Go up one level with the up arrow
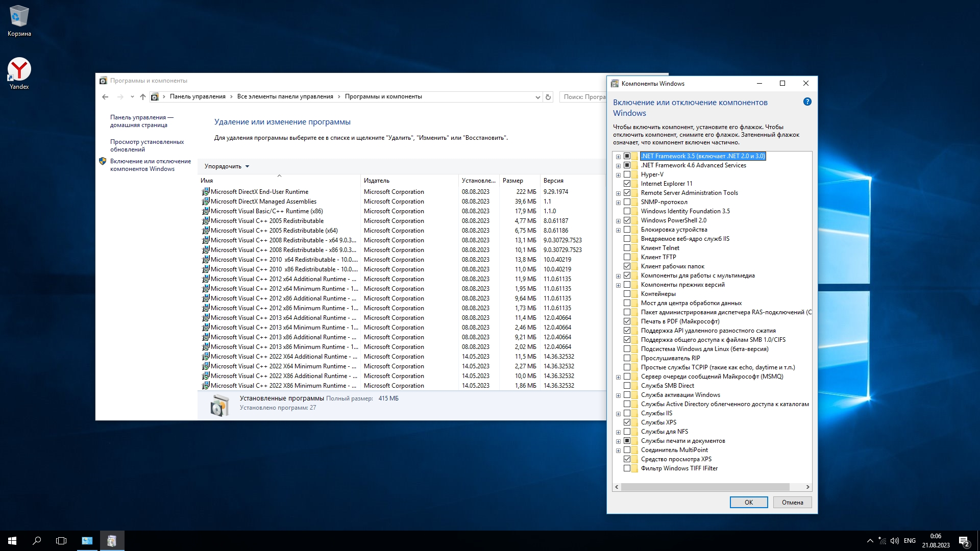This screenshot has height=551, width=980. (143, 97)
